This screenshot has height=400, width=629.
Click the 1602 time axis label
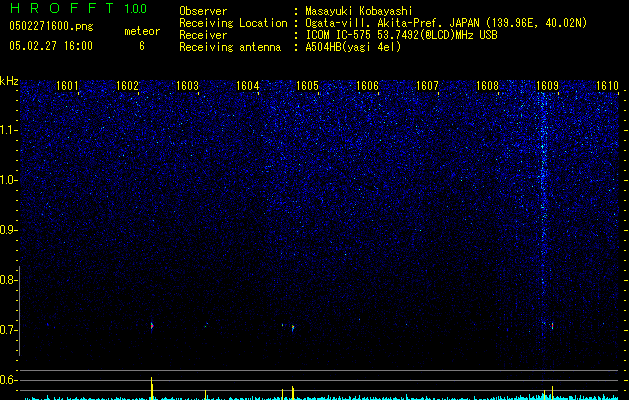click(x=127, y=86)
